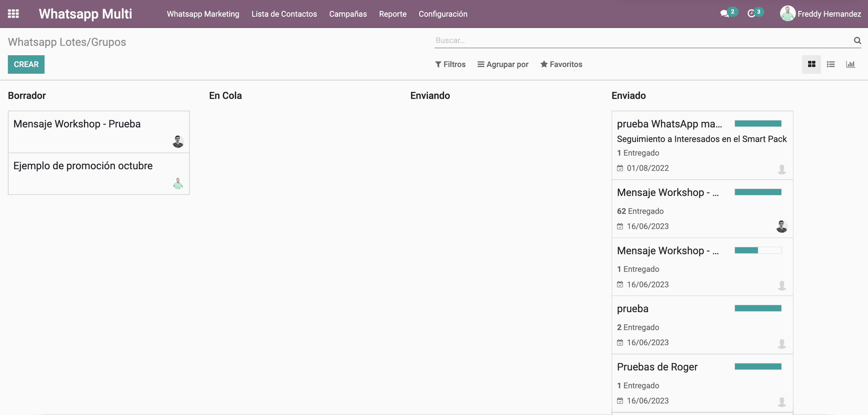868x415 pixels.
Task: Open Whatsapp Marketing menu
Action: pyautogui.click(x=203, y=14)
